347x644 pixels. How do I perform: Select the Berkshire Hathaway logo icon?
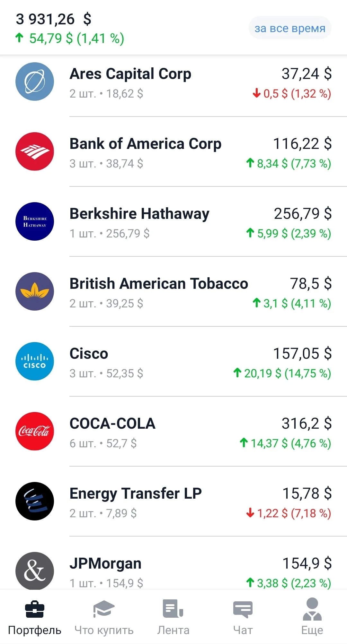click(35, 221)
